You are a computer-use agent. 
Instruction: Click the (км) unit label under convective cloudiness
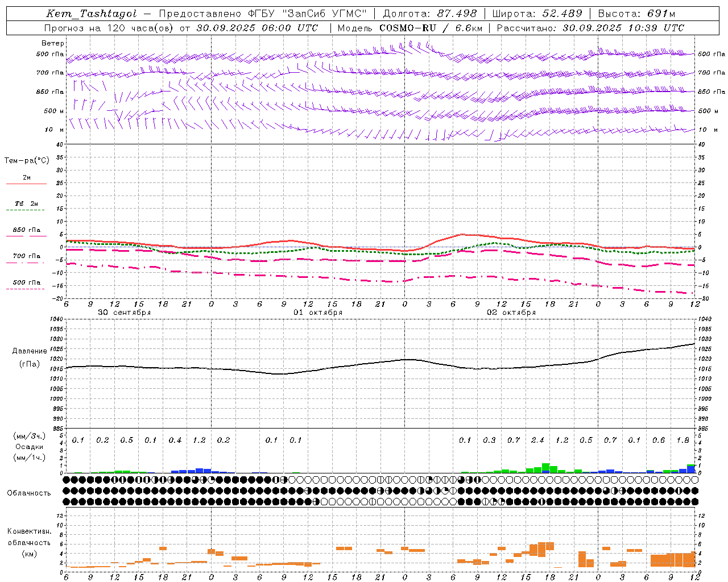(x=29, y=554)
